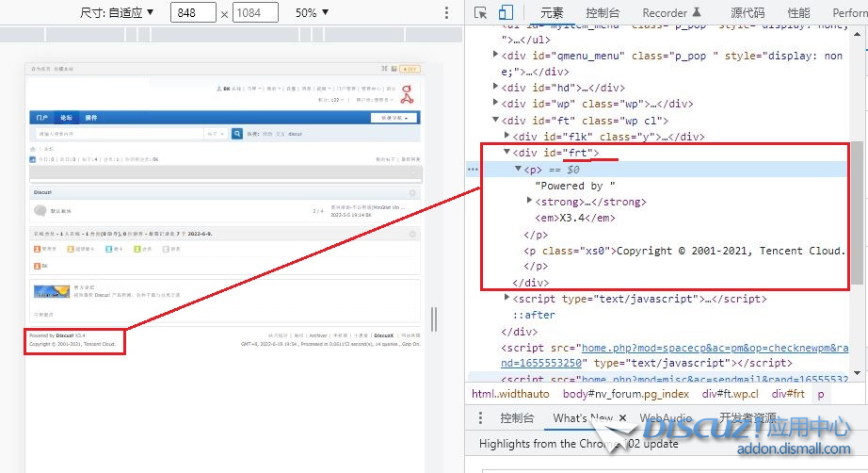The image size is (868, 473).
Task: Click the viewport height field showing 1084
Action: click(x=255, y=13)
